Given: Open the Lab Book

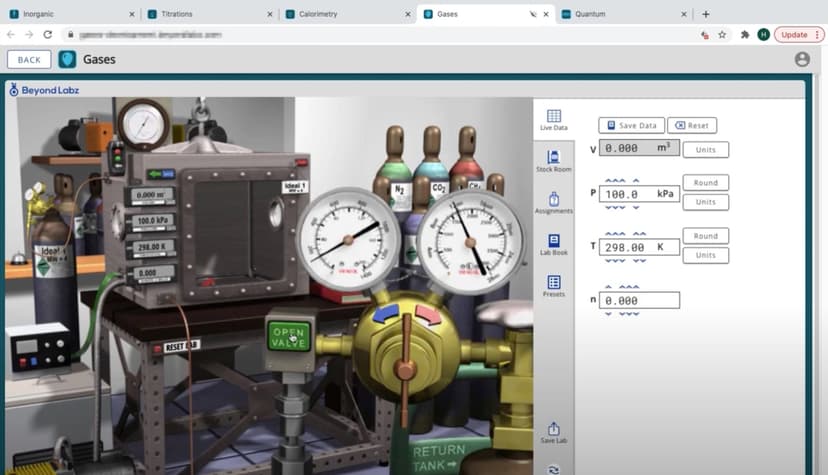Looking at the screenshot, I should [x=553, y=245].
